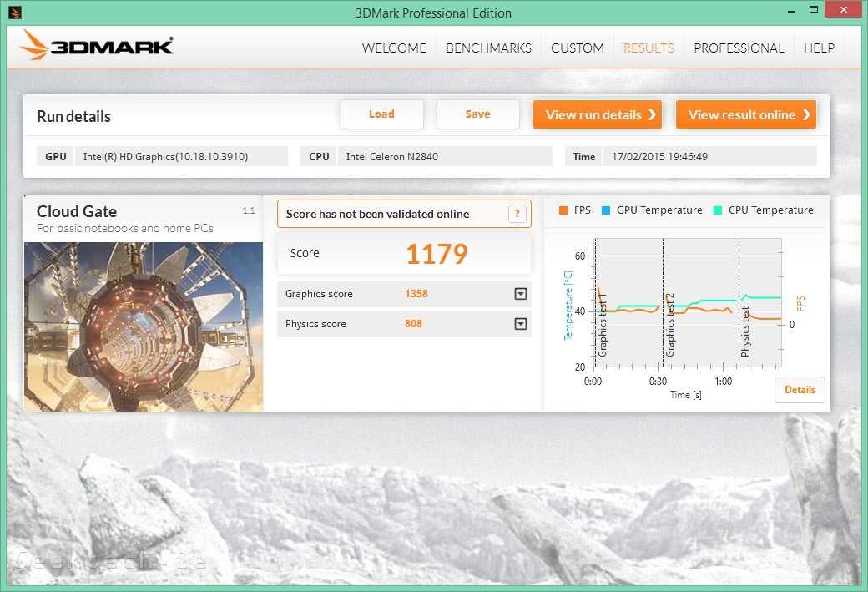The width and height of the screenshot is (868, 592).
Task: Open the PROFESSIONAL tab
Action: (x=739, y=48)
